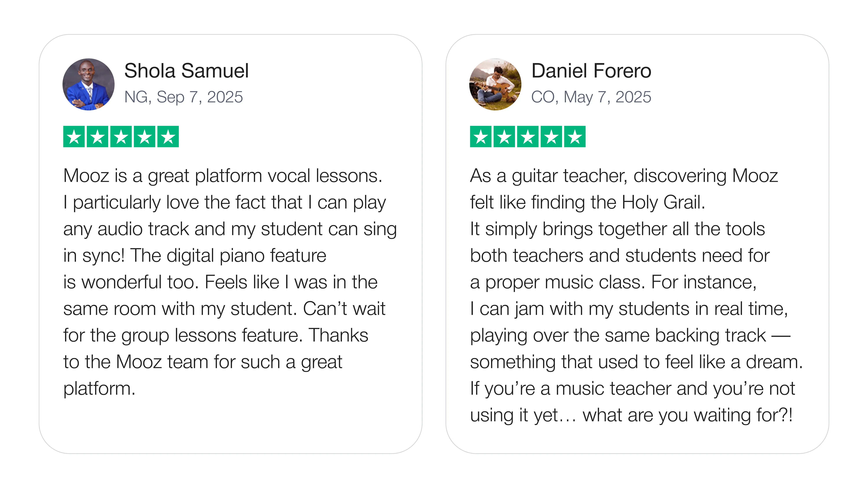Click the second star in Shola Samuel's rating
The width and height of the screenshot is (868, 488).
point(97,137)
